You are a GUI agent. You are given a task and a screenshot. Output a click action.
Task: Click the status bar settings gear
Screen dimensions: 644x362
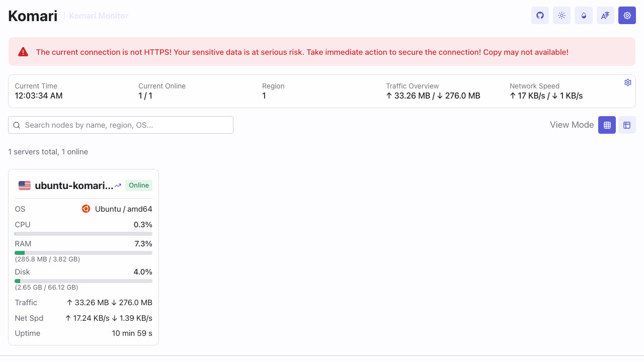click(628, 82)
